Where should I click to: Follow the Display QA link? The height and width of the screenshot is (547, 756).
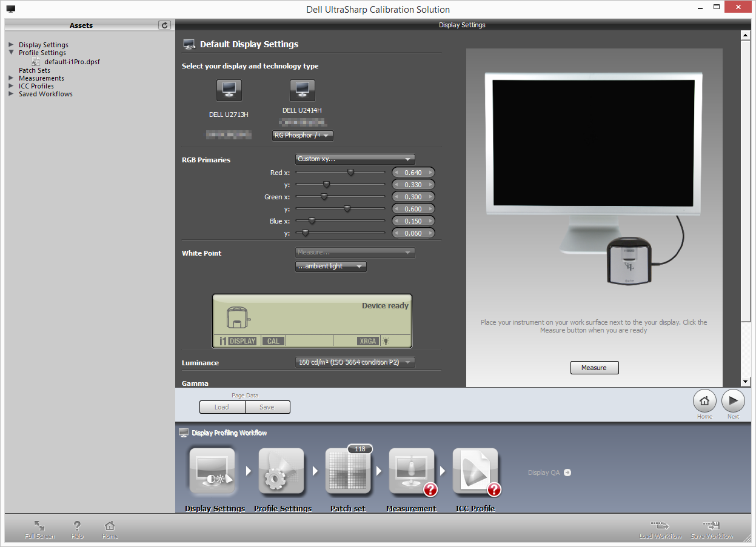[x=550, y=472]
